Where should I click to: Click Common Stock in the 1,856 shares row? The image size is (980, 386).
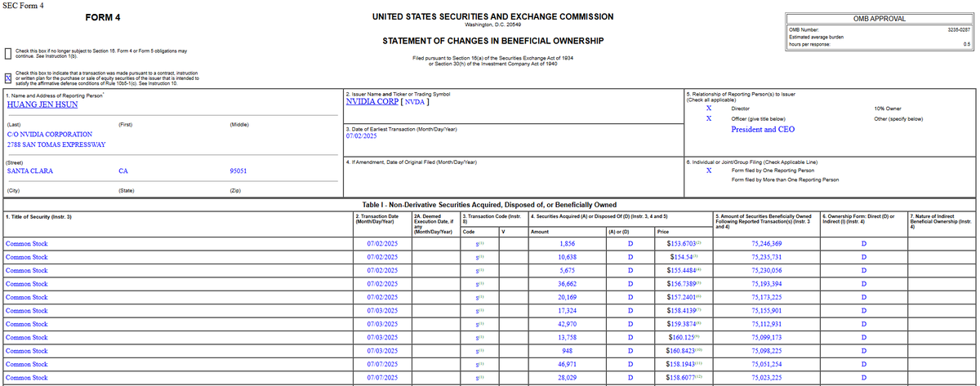coord(26,244)
